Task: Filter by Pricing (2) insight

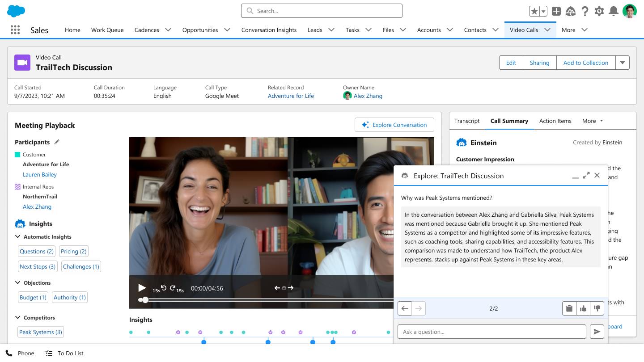Action: tap(74, 251)
